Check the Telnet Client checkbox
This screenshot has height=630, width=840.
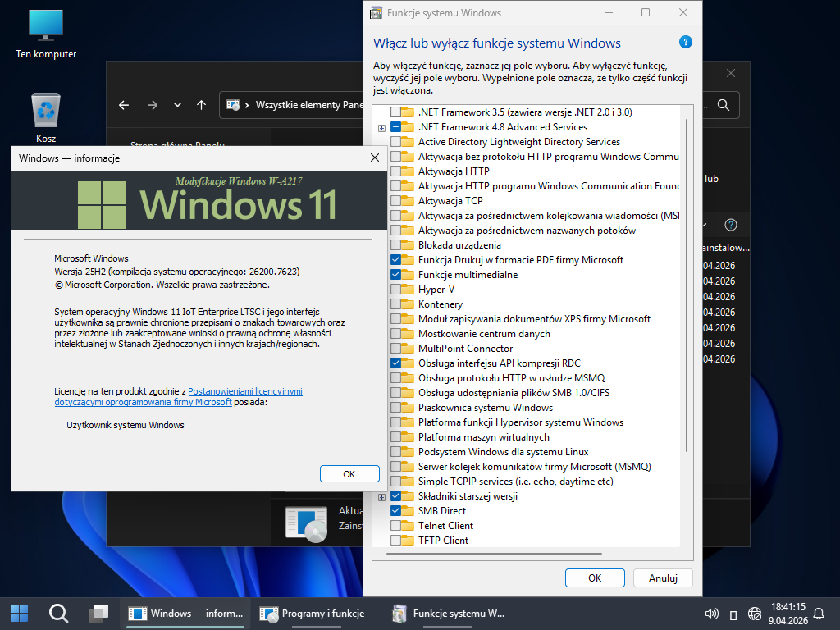coord(396,526)
